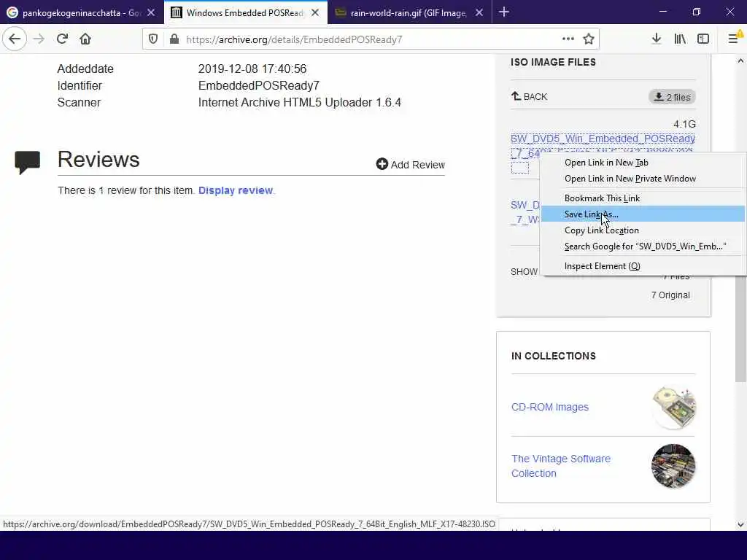
Task: Go to the Firefox home page
Action: 85,39
